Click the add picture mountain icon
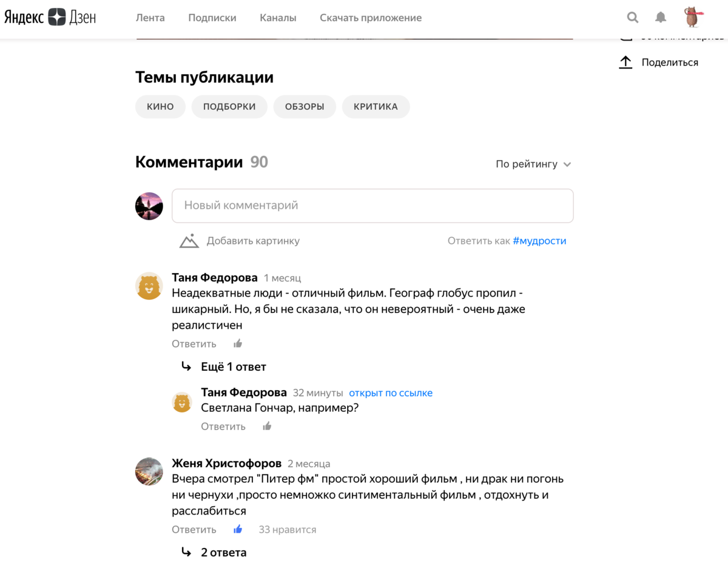This screenshot has width=728, height=563. pos(189,241)
